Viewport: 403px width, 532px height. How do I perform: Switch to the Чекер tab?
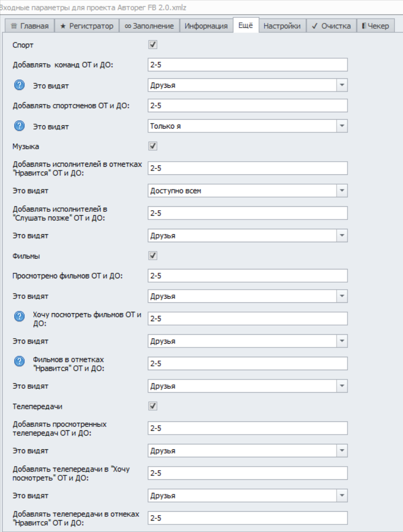(375, 26)
